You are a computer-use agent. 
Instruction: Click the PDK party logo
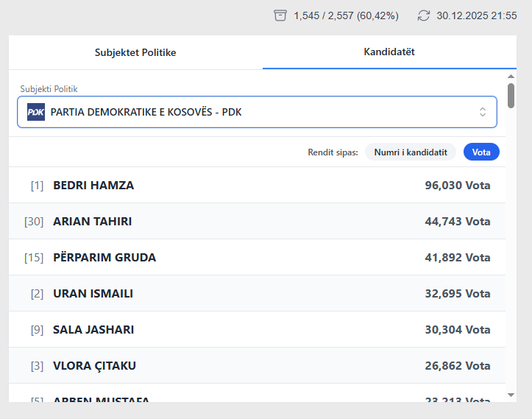pyautogui.click(x=36, y=112)
